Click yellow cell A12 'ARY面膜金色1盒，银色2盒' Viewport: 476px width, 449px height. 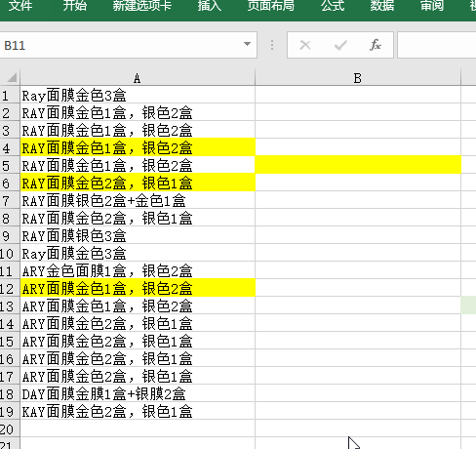[138, 289]
